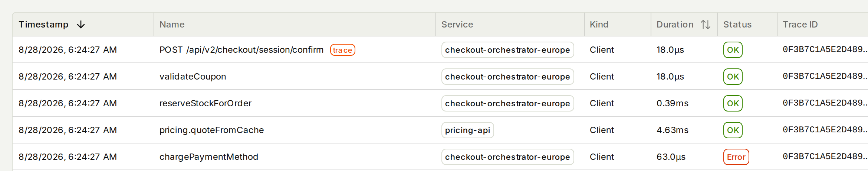Click the Status column header
This screenshot has height=171, width=868.
click(737, 25)
